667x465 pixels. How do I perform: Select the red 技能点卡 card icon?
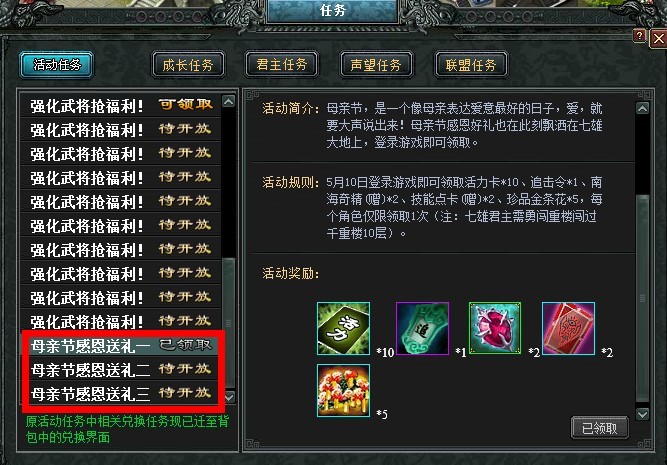(x=568, y=328)
